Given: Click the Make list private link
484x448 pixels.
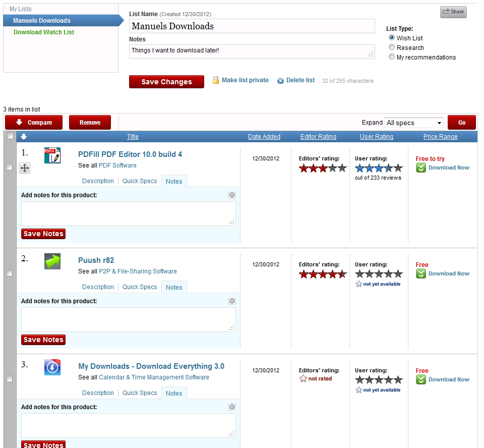Looking at the screenshot, I should [245, 80].
